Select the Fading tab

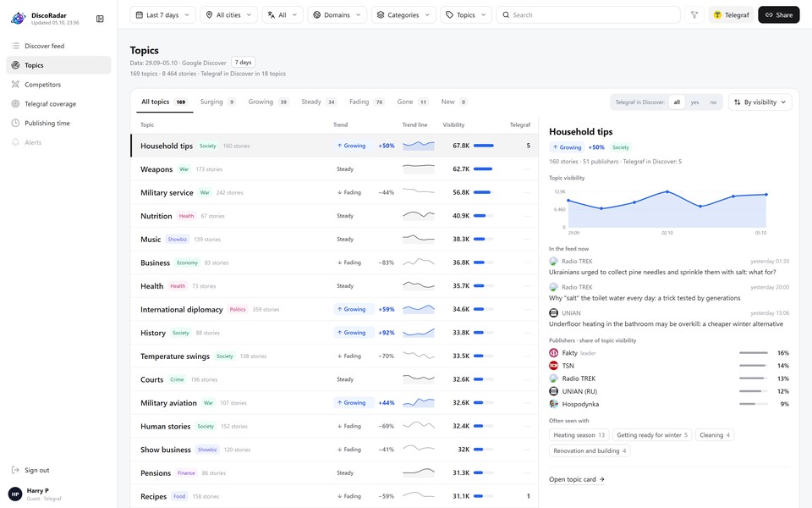pos(366,102)
